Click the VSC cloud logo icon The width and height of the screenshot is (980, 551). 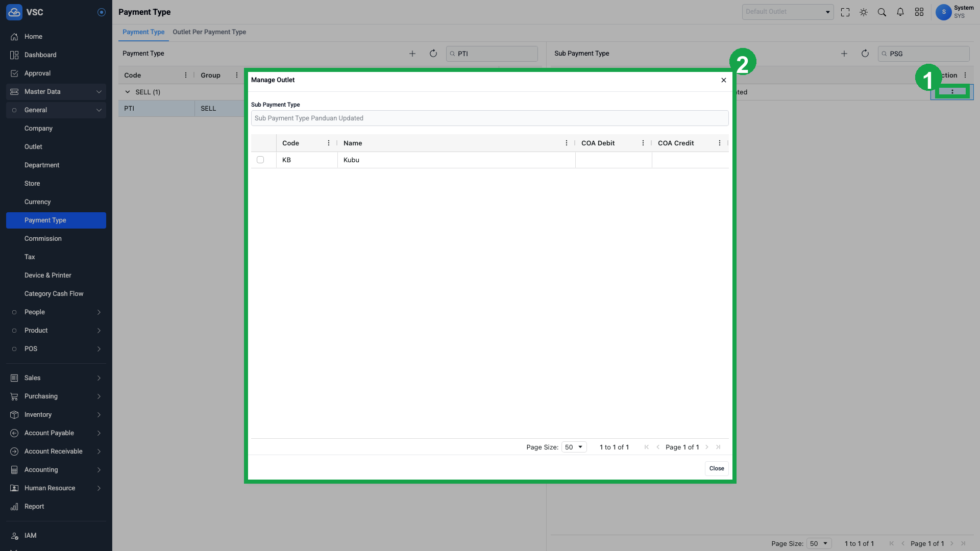(x=14, y=12)
